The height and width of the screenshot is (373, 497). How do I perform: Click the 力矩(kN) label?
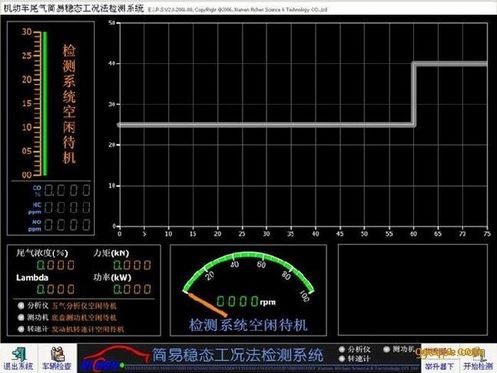(111, 253)
